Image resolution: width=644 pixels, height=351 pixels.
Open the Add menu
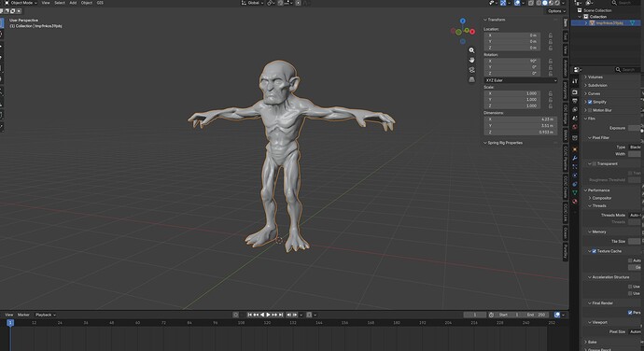tap(73, 3)
